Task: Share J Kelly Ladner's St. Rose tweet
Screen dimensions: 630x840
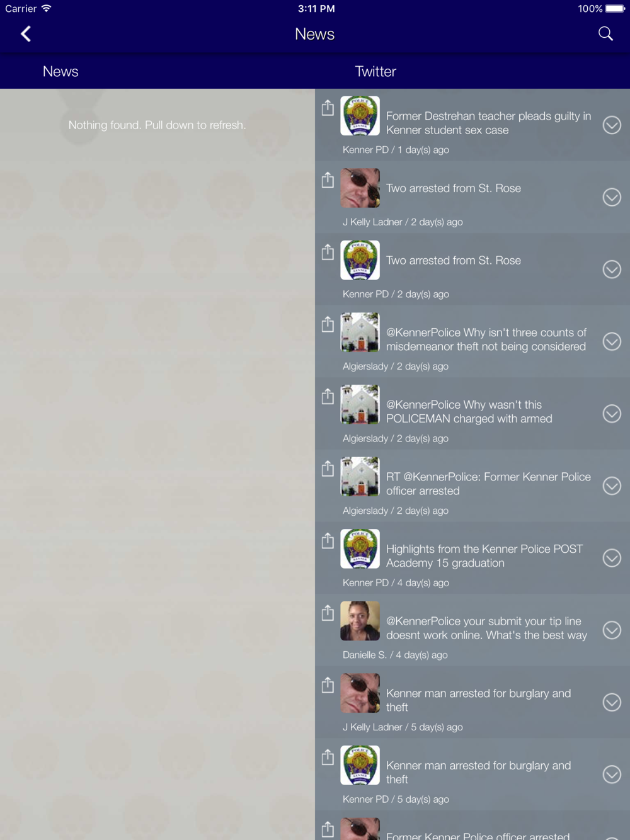Action: (328, 180)
